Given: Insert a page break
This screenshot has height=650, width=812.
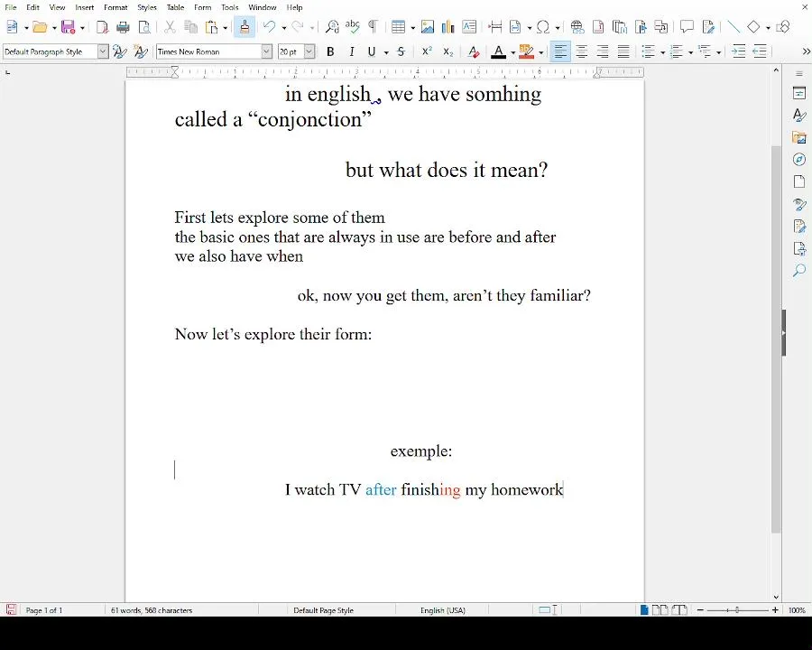Looking at the screenshot, I should pyautogui.click(x=495, y=27).
